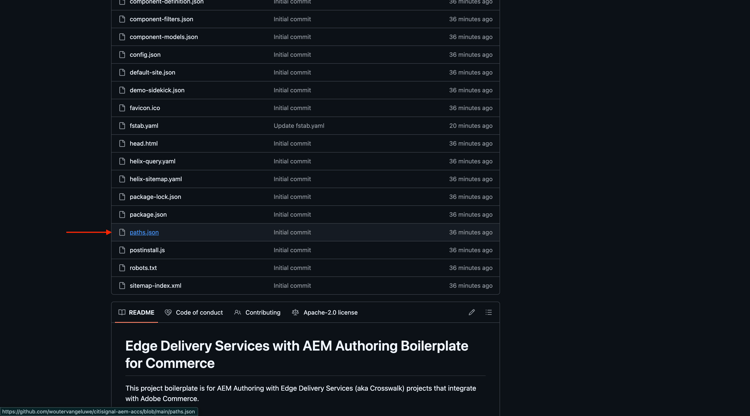Open helix-query.yaml file
Image resolution: width=750 pixels, height=416 pixels.
tap(152, 161)
